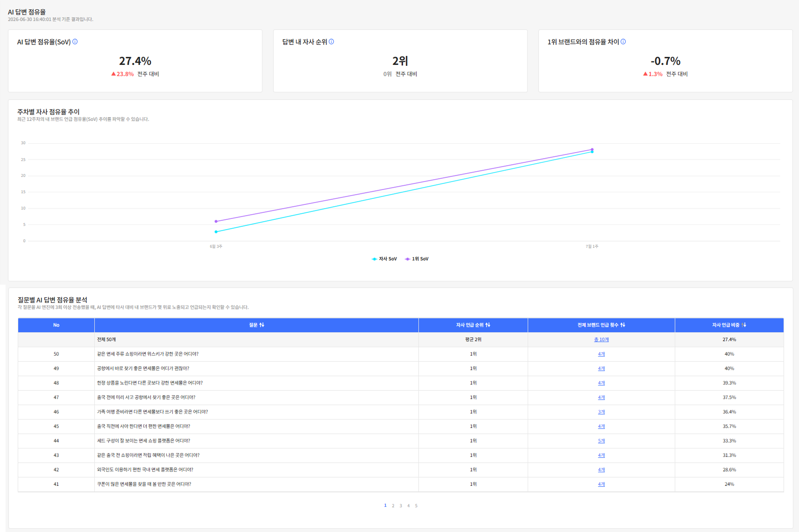Click the cyan 자사 SoV point at 6월 3주
The height and width of the screenshot is (532, 799).
click(x=216, y=232)
